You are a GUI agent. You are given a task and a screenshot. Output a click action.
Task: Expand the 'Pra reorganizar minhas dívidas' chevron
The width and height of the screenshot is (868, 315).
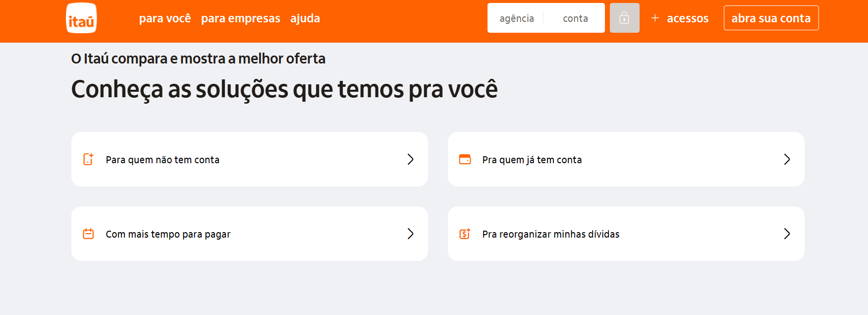click(x=787, y=234)
